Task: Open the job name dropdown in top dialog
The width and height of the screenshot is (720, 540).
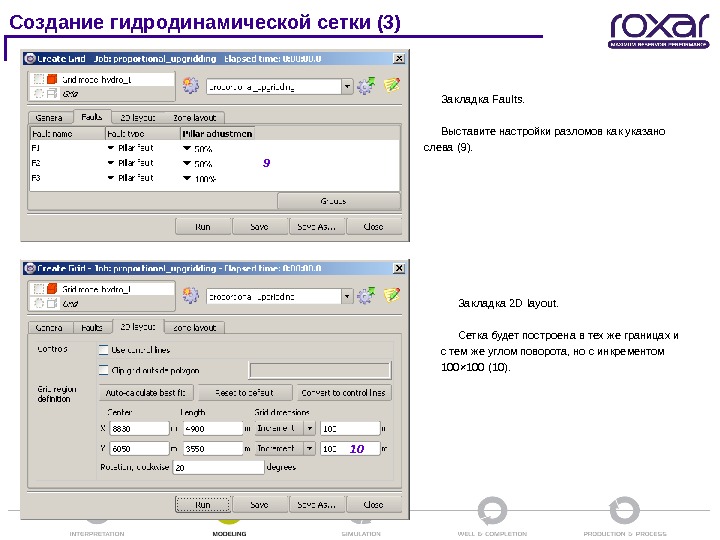Action: (x=347, y=86)
